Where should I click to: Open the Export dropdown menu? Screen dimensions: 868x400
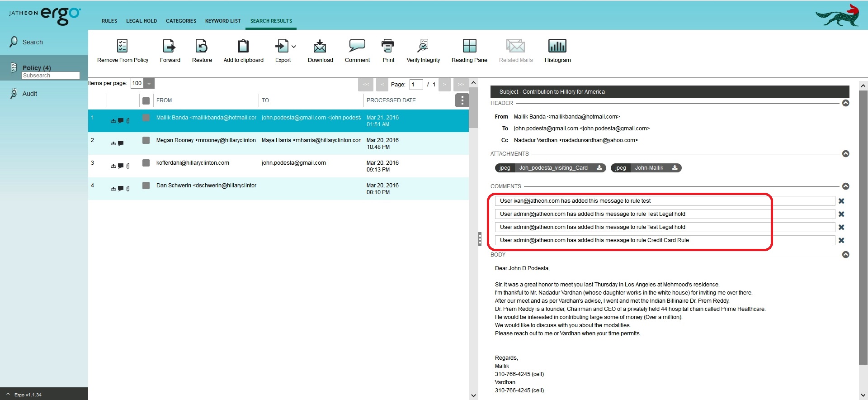pyautogui.click(x=294, y=46)
